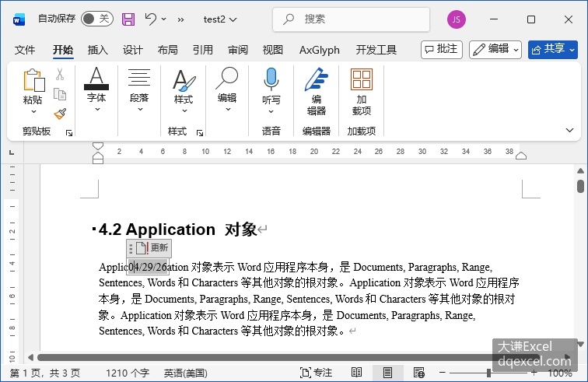Expand the 粘贴 paste options arrow
Image resolution: width=588 pixels, height=382 pixels.
point(33,111)
